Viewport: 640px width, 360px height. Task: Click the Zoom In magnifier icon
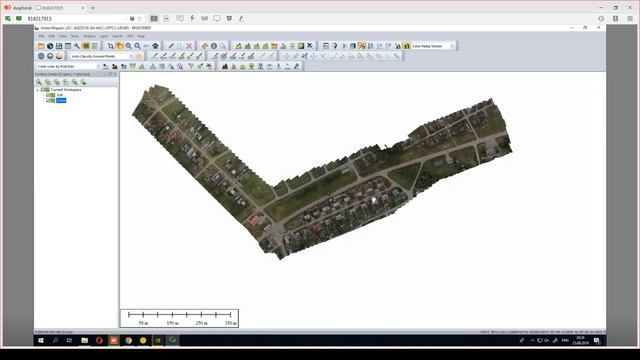(129, 46)
